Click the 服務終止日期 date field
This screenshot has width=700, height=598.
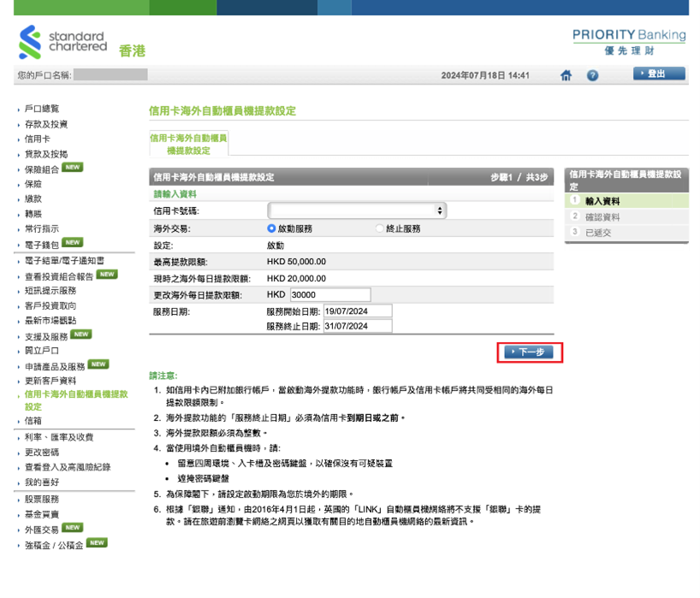tap(358, 326)
